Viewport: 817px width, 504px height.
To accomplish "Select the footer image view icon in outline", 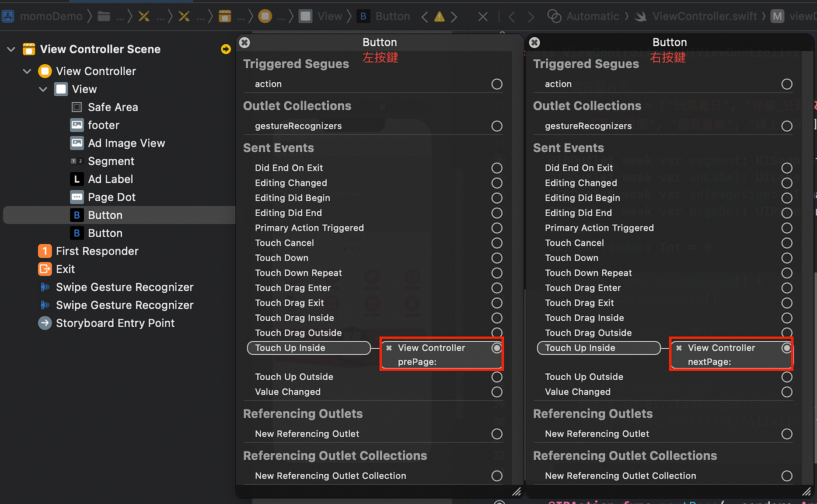I will (x=76, y=125).
